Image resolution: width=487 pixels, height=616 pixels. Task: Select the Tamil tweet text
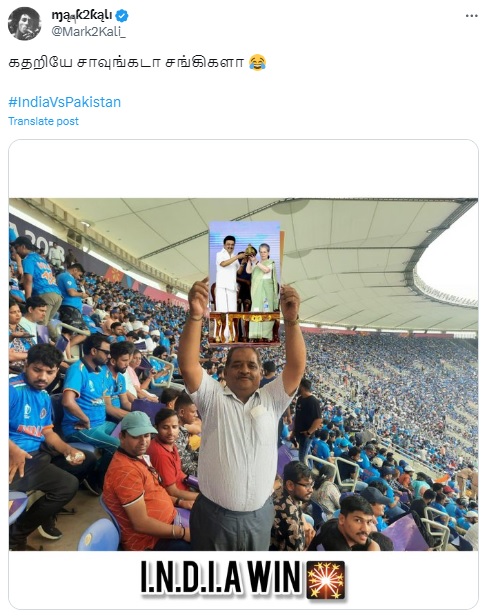pos(126,62)
